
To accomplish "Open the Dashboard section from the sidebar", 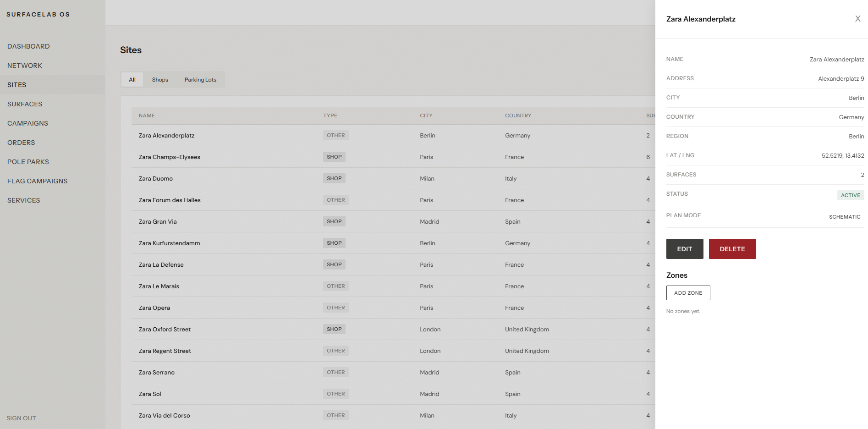I will 28,46.
